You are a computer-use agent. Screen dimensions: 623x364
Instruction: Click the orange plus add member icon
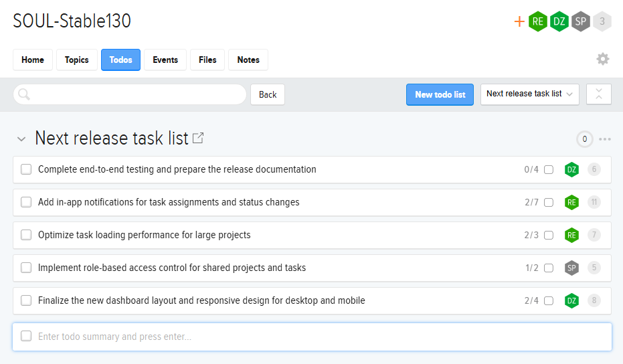coord(519,22)
